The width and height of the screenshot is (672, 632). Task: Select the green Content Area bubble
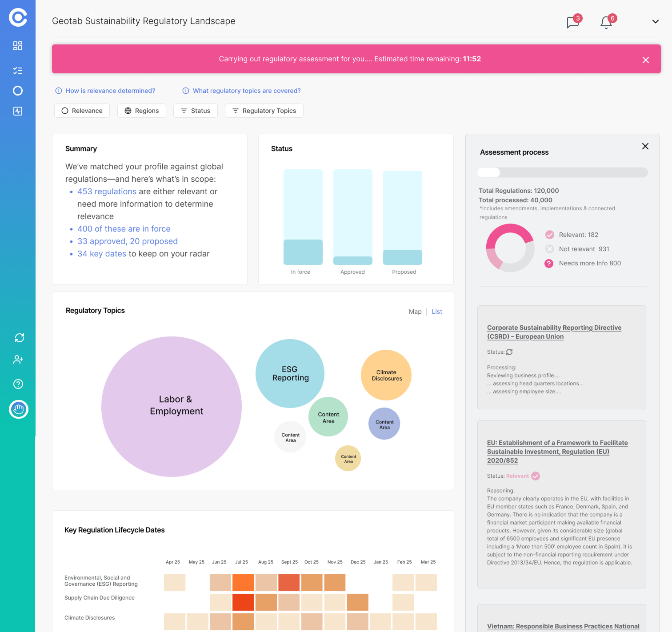[x=328, y=417]
